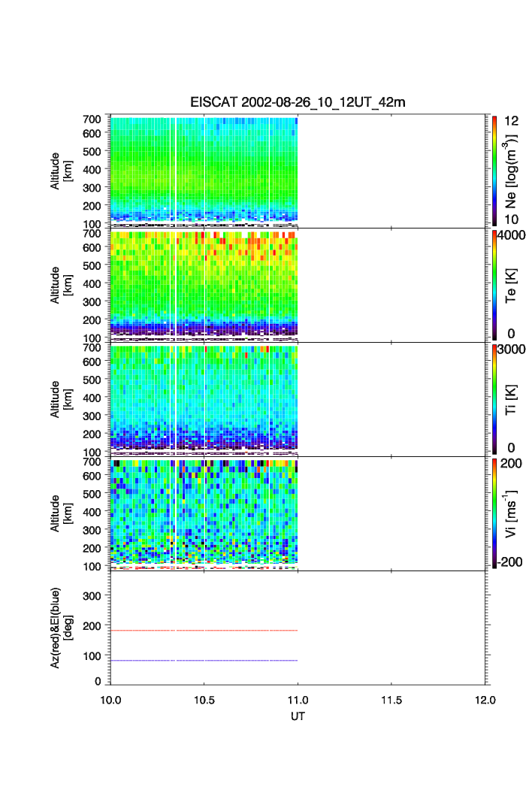Viewport: 532px width, 799px height.
Task: Click the Ti ion temperature colorbar
Action: pos(494,399)
